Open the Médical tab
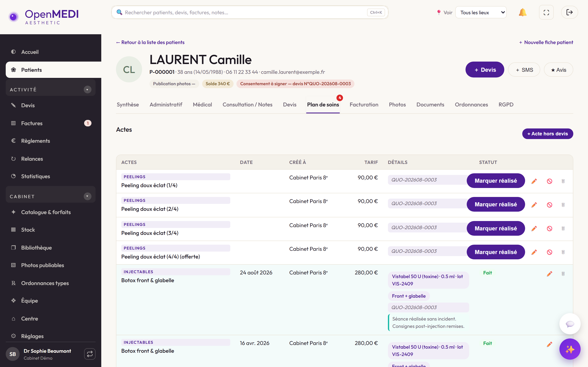588x367 pixels. click(x=202, y=105)
